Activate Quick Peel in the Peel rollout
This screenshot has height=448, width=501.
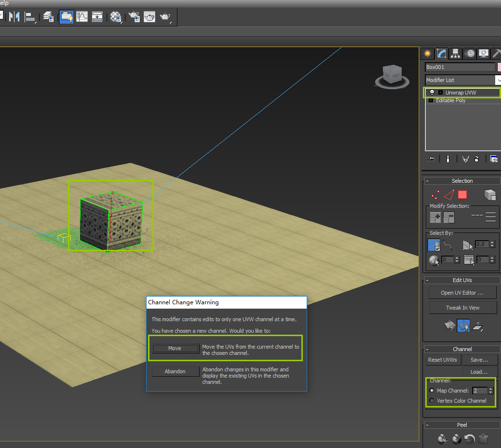(456, 439)
